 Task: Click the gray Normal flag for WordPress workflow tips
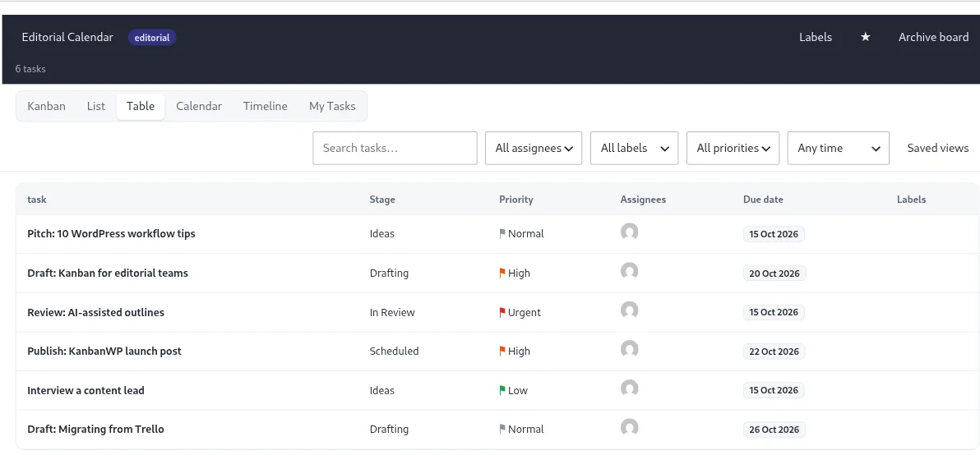[x=502, y=234]
